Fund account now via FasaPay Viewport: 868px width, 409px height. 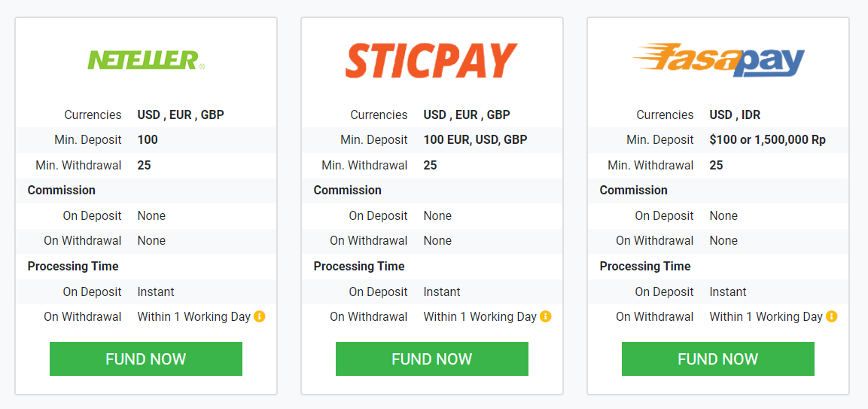tap(718, 359)
